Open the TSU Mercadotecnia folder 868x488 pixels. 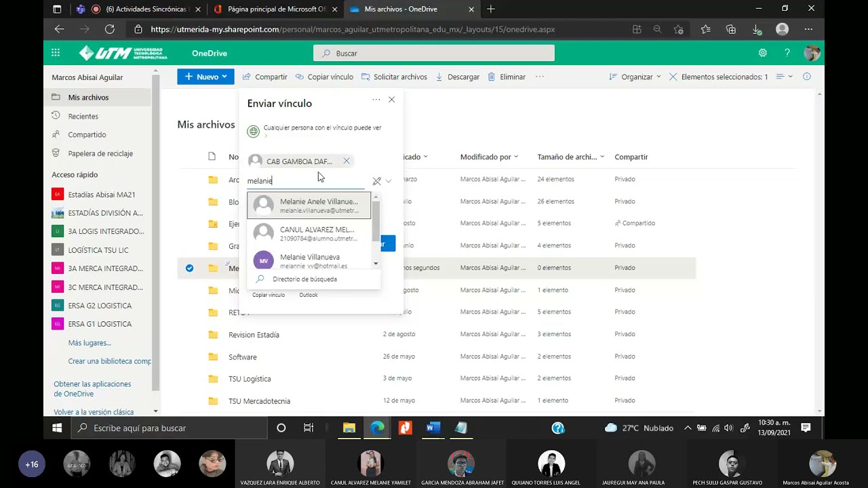point(259,401)
